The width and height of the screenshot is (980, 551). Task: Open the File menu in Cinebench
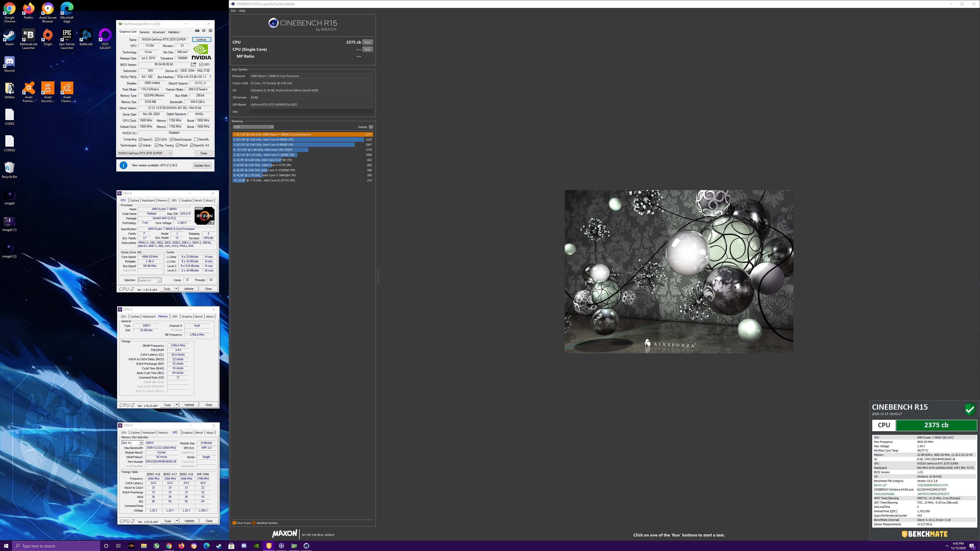[x=233, y=11]
